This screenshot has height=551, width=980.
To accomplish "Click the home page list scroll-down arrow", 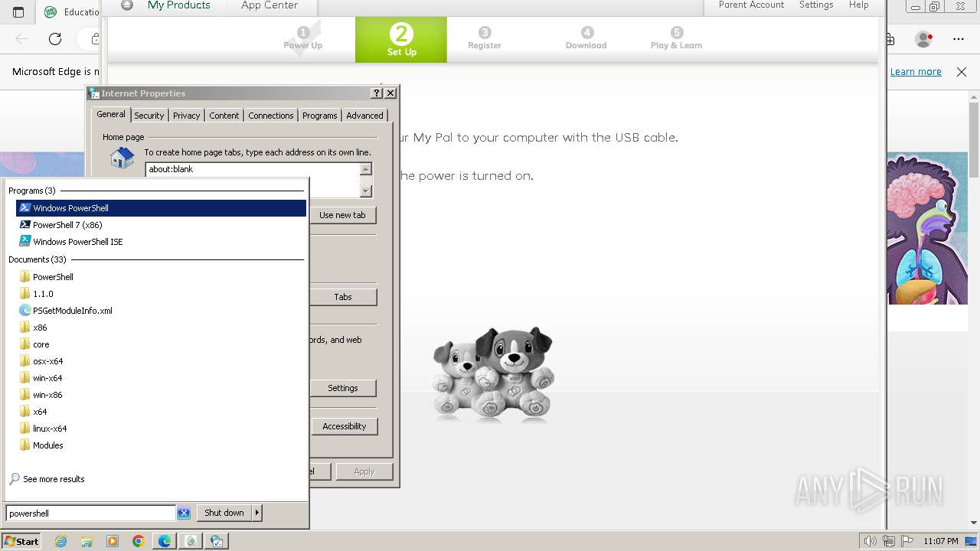I will [366, 191].
